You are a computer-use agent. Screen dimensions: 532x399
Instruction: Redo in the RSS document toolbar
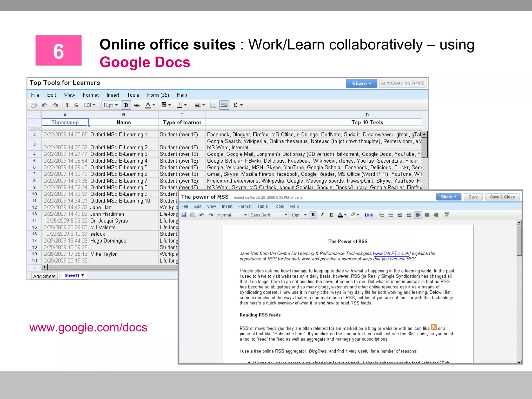[x=211, y=215]
